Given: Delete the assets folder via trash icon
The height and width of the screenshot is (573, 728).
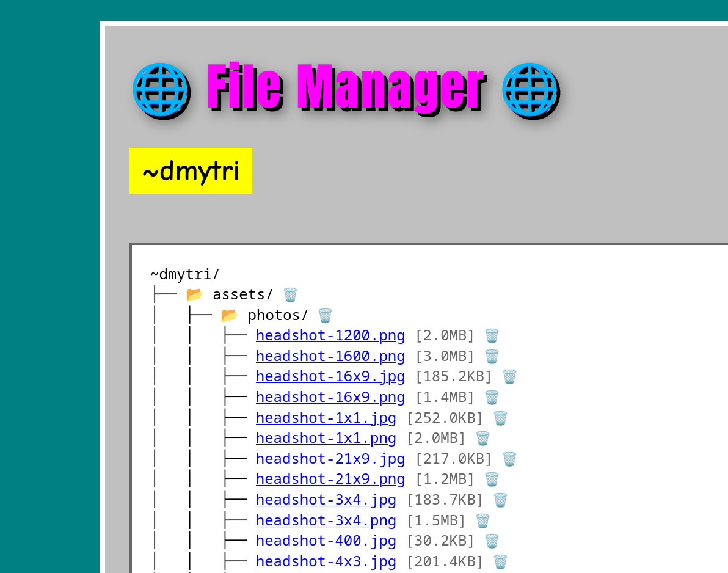Looking at the screenshot, I should (290, 295).
